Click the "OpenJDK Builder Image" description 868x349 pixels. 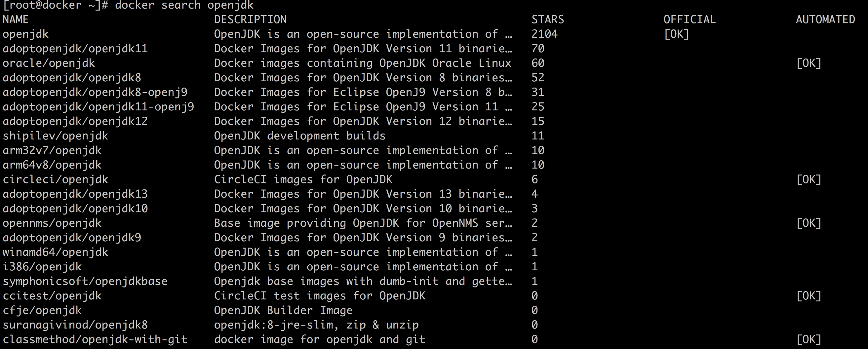(x=283, y=310)
